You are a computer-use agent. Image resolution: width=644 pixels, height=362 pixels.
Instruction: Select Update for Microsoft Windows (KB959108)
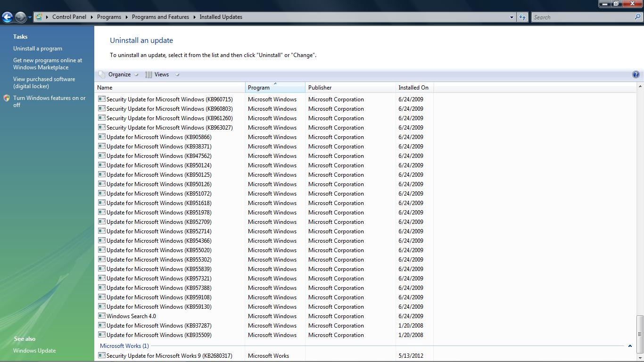pyautogui.click(x=159, y=297)
